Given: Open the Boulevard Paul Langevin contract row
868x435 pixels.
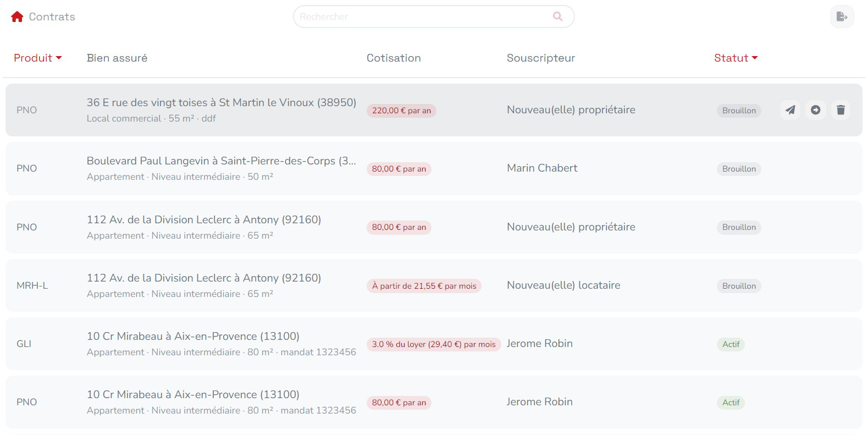Looking at the screenshot, I should (221, 161).
